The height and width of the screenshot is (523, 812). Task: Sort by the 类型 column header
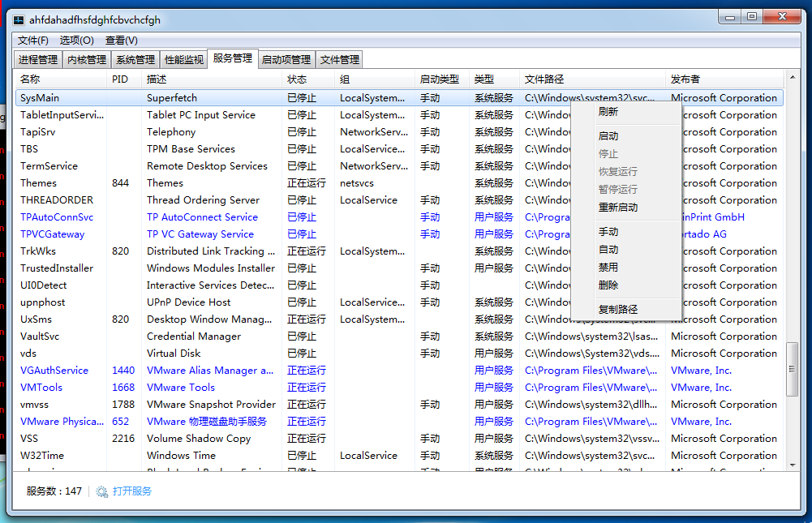494,79
